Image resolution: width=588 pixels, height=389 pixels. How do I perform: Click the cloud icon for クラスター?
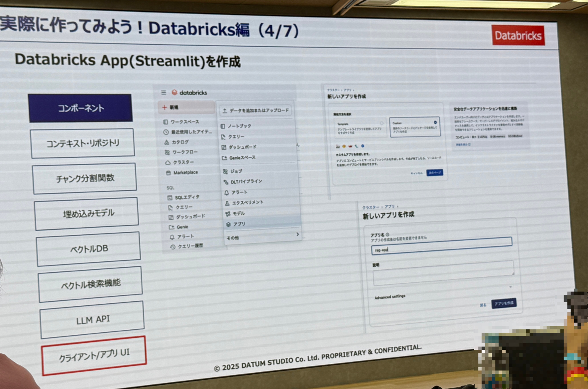tap(168, 163)
